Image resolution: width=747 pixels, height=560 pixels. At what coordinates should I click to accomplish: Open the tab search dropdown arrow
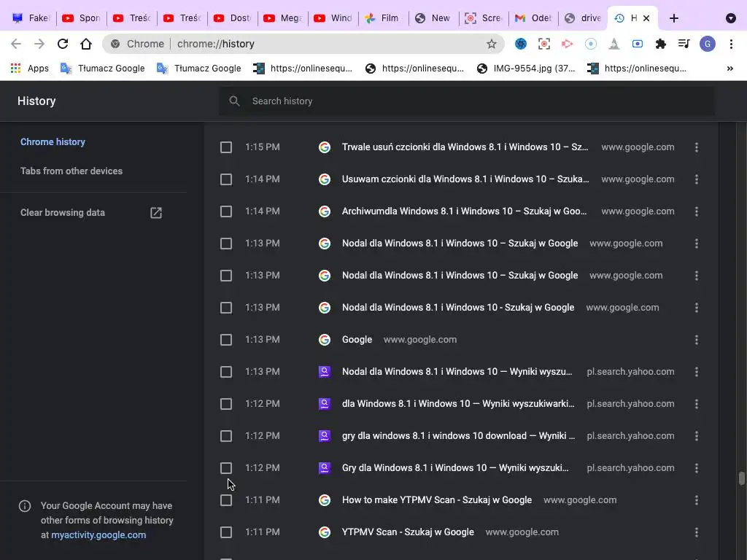click(730, 18)
